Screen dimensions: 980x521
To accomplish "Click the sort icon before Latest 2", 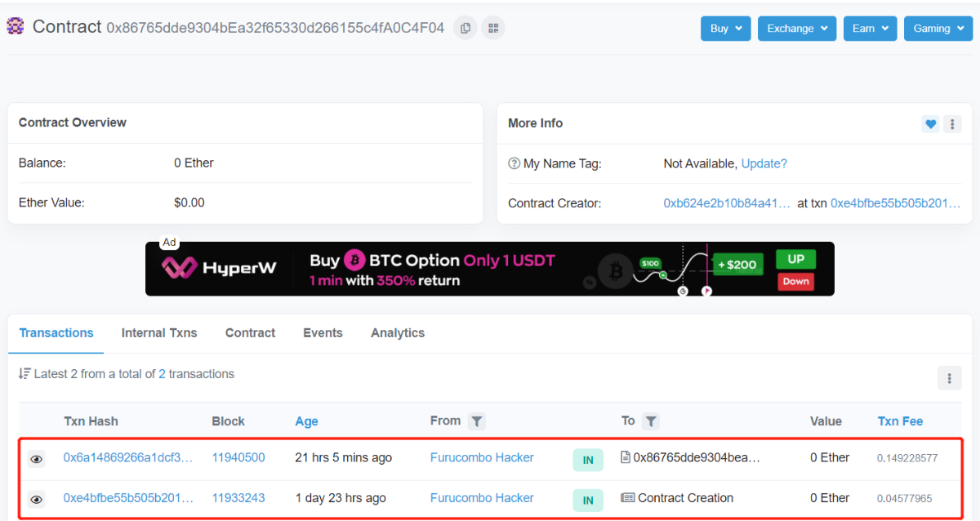I will click(x=24, y=374).
